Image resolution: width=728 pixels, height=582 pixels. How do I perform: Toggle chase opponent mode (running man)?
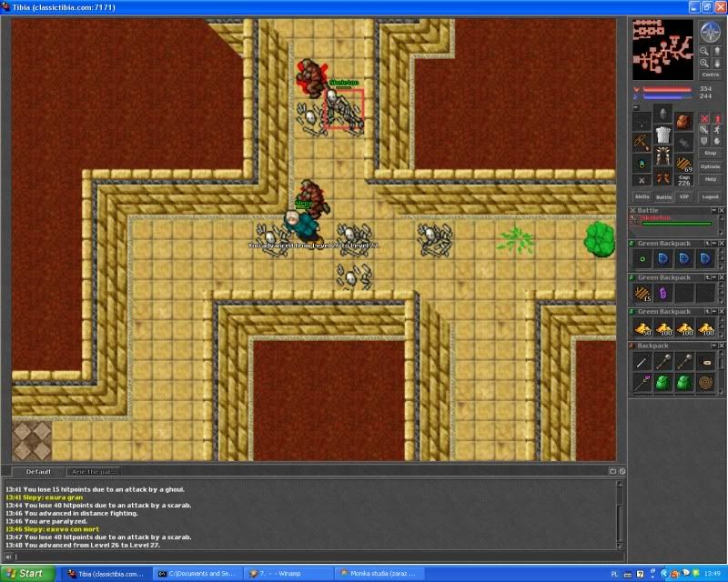pyautogui.click(x=717, y=130)
